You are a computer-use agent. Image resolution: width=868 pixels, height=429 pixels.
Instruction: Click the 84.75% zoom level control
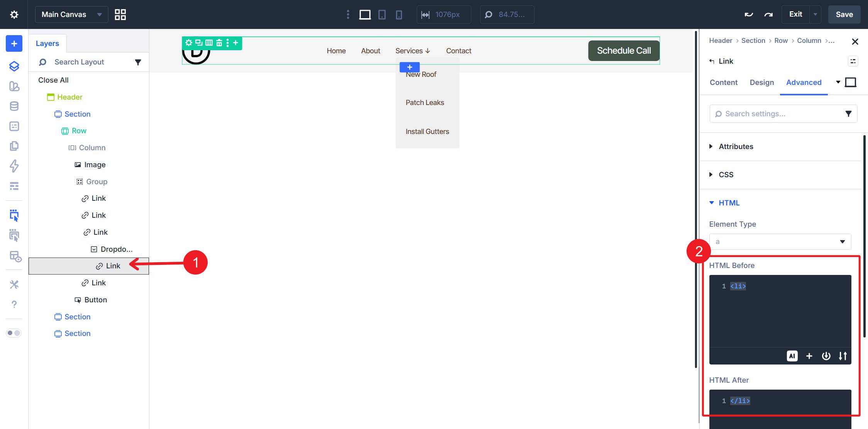pos(507,14)
